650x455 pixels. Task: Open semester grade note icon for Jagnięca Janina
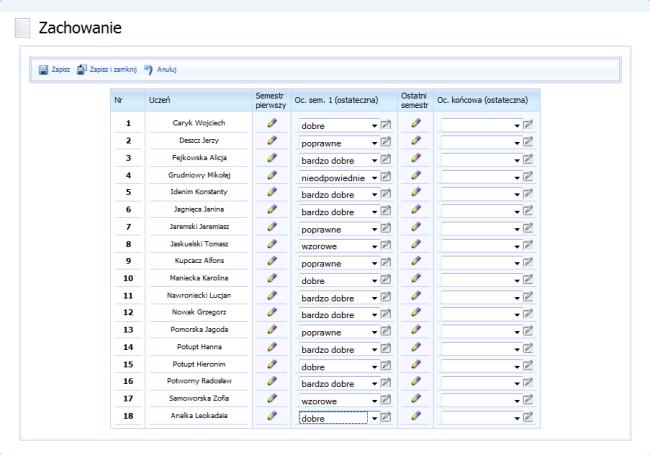[x=386, y=211]
